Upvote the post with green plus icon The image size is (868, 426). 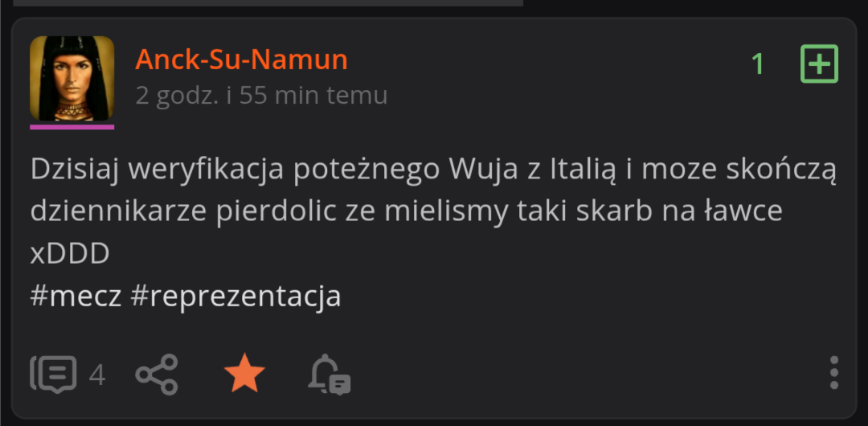tap(819, 64)
